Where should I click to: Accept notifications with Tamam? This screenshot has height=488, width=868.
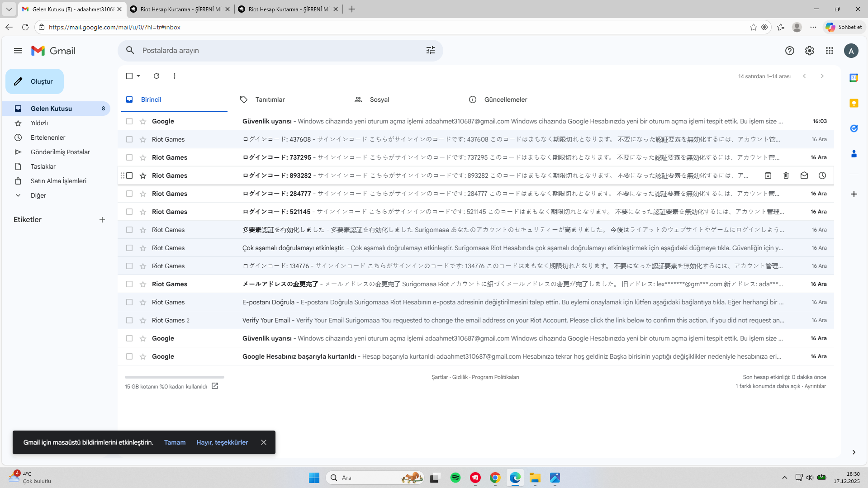[175, 442]
